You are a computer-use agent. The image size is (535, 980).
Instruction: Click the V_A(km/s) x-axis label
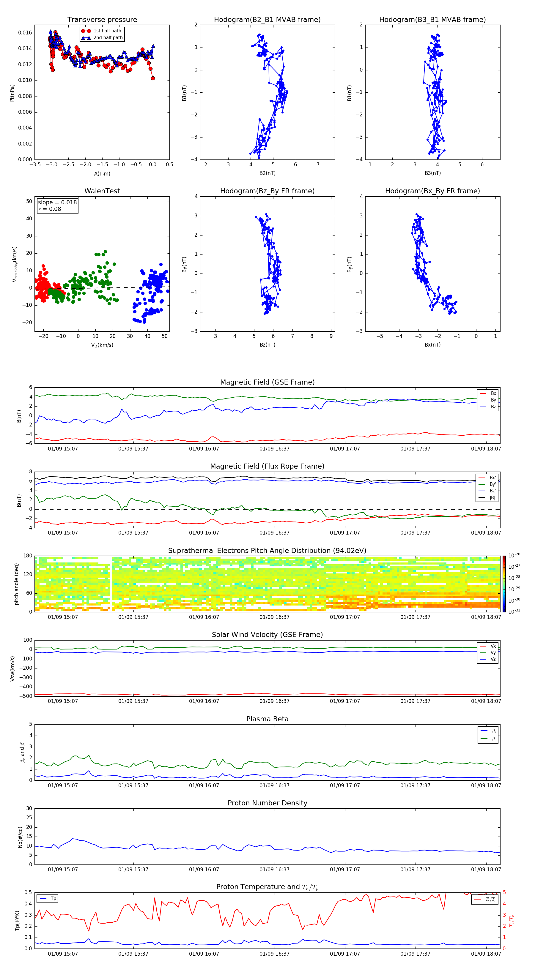coord(102,345)
